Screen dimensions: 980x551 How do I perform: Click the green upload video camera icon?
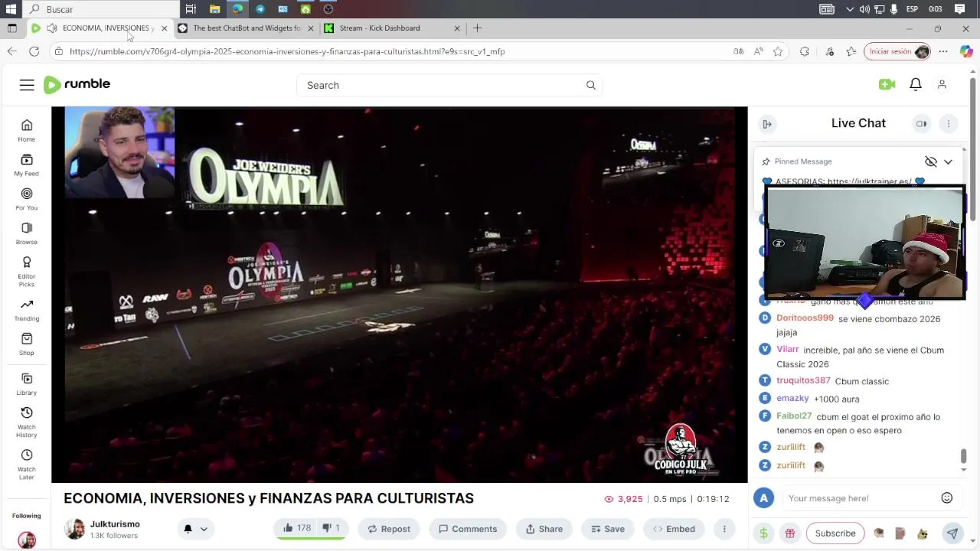(x=887, y=84)
